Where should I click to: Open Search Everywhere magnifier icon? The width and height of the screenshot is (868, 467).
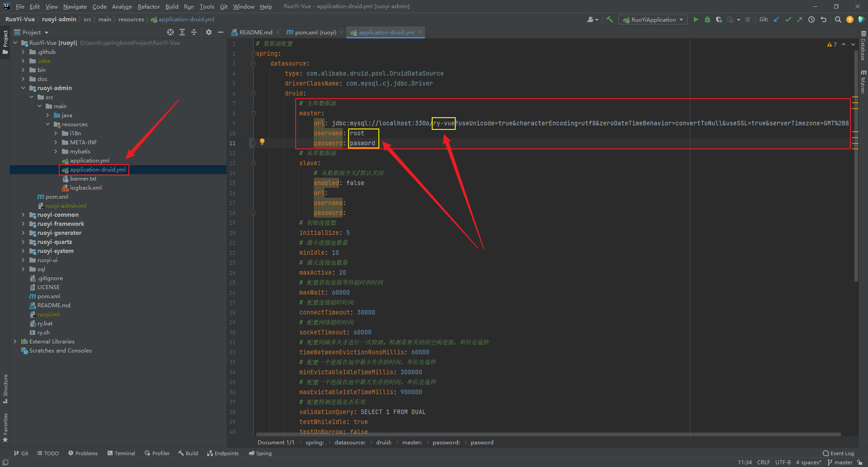click(x=838, y=19)
